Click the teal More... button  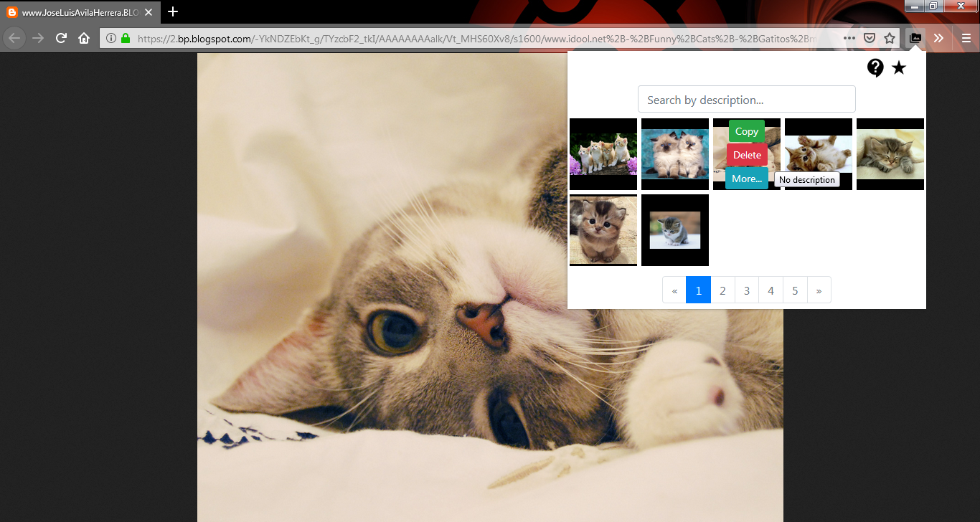(x=747, y=179)
